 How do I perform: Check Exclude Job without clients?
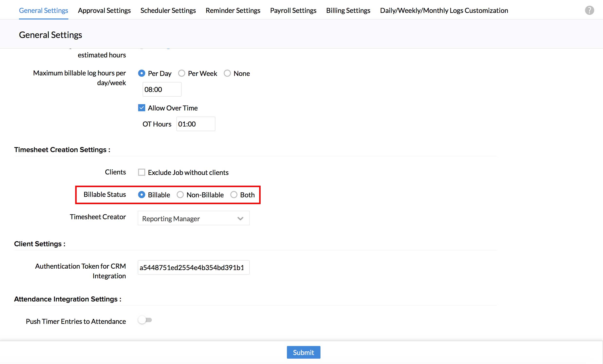coord(141,172)
